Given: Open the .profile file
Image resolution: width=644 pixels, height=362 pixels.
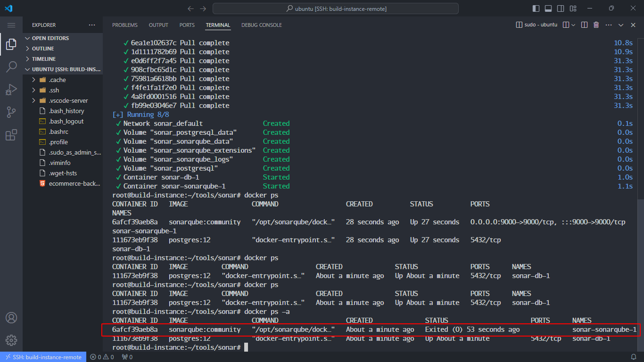Looking at the screenshot, I should (x=63, y=142).
